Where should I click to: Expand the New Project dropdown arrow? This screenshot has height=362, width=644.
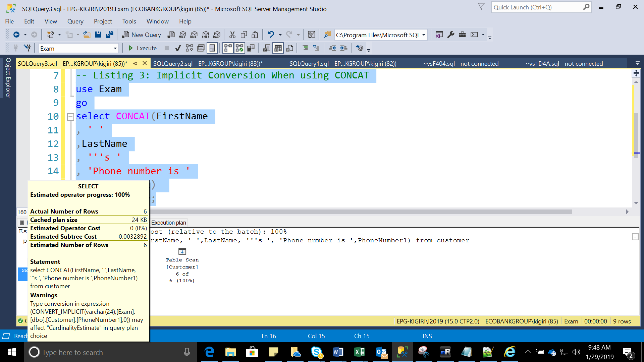(59, 35)
